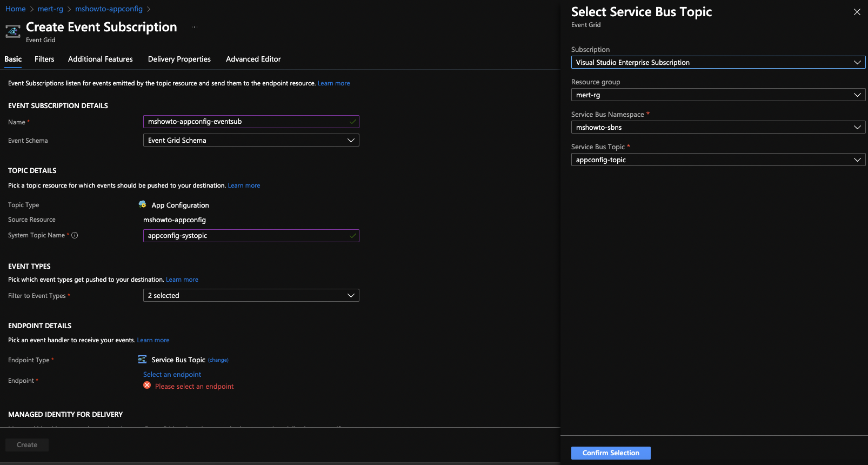Navigate to mert-rg breadcrumb
Image resolution: width=868 pixels, height=465 pixels.
(50, 9)
